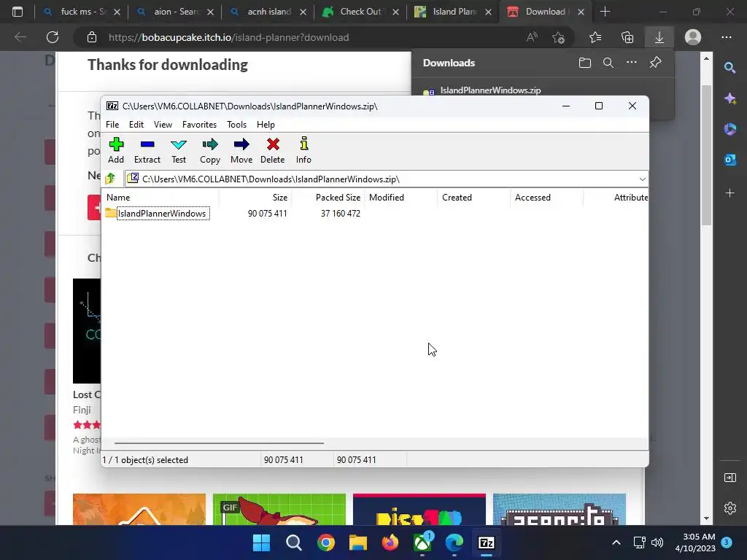The image size is (747, 560).
Task: Open Edge tab actions menu
Action: (x=18, y=12)
